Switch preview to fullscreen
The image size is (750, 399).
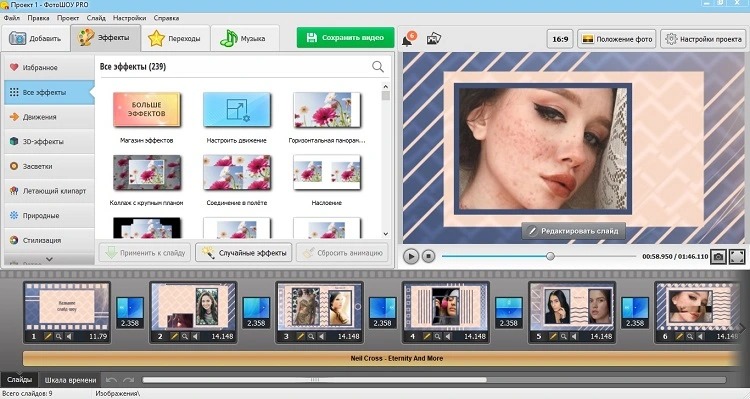(x=737, y=257)
